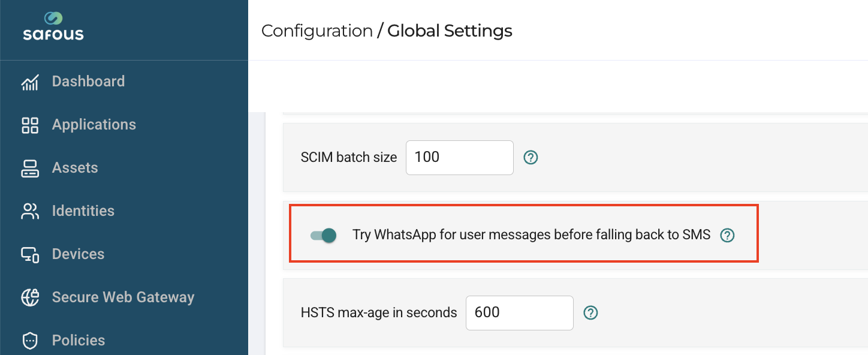Viewport: 868px width, 355px height.
Task: Disable the WhatsApp before SMS toggle
Action: 323,235
